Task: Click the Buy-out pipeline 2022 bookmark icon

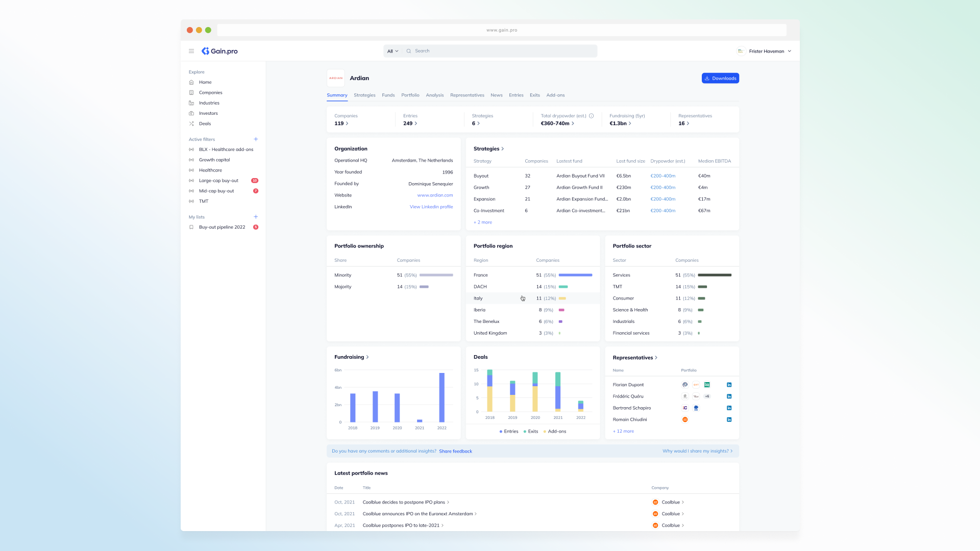Action: click(x=191, y=227)
